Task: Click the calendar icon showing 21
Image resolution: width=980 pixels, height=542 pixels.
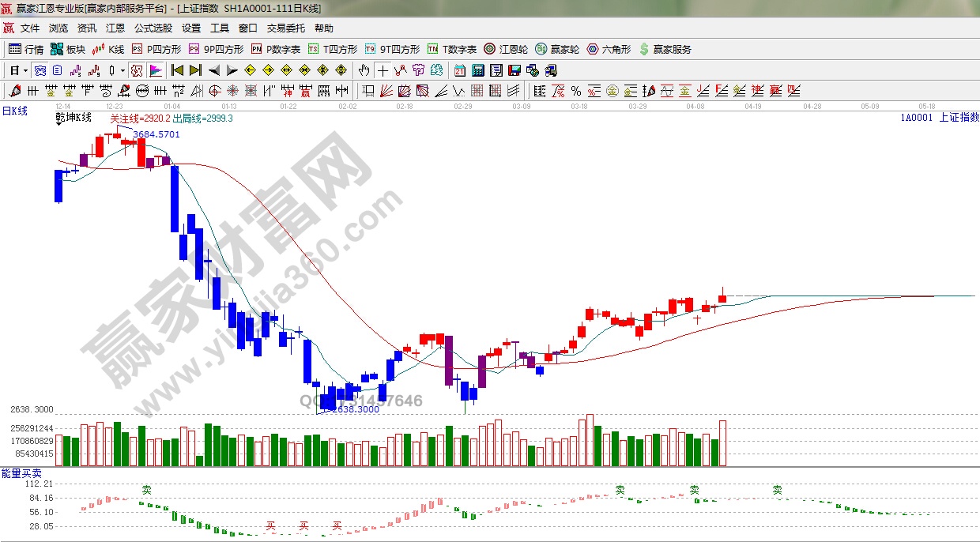Action: [x=460, y=70]
